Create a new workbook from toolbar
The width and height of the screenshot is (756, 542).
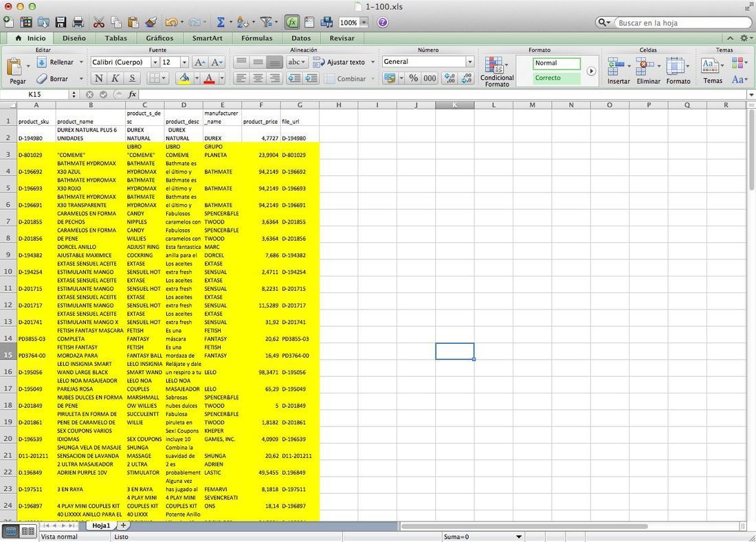[x=9, y=22]
